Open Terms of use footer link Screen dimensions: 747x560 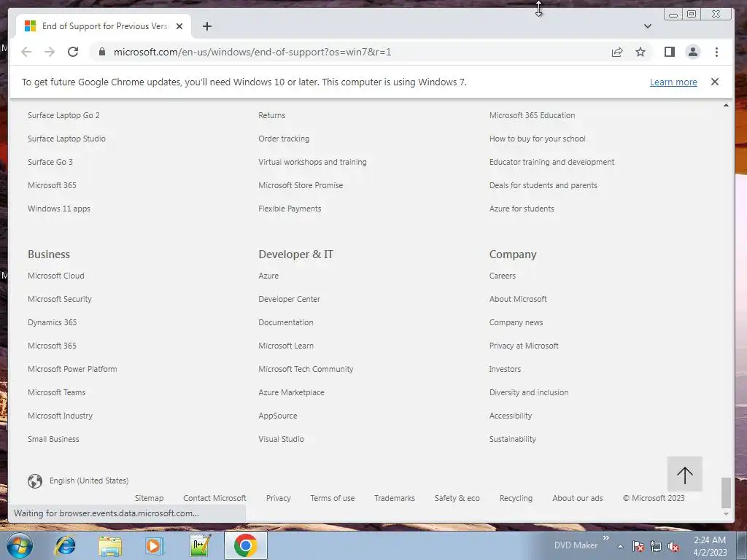[333, 498]
